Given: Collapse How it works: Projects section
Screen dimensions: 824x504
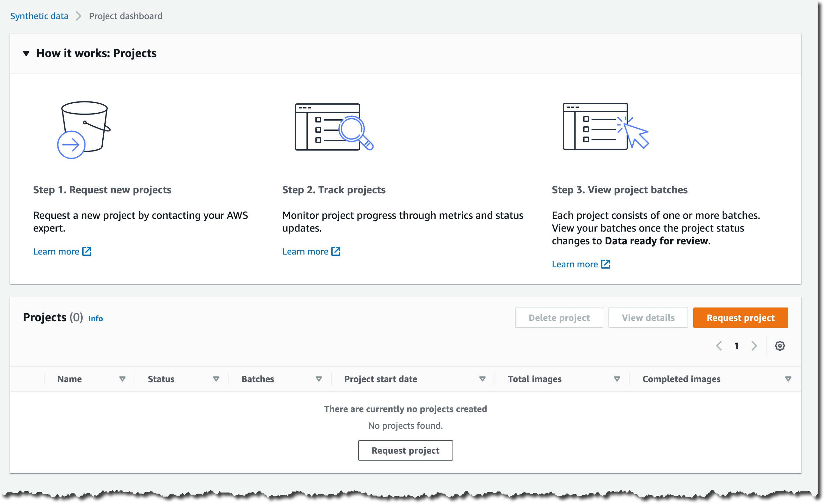Looking at the screenshot, I should tap(26, 54).
